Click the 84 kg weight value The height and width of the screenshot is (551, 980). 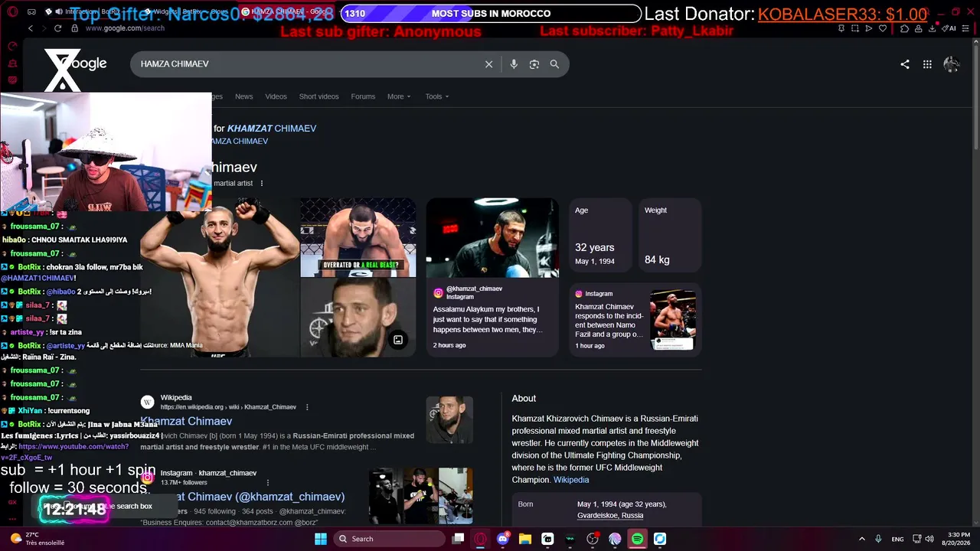pos(657,260)
